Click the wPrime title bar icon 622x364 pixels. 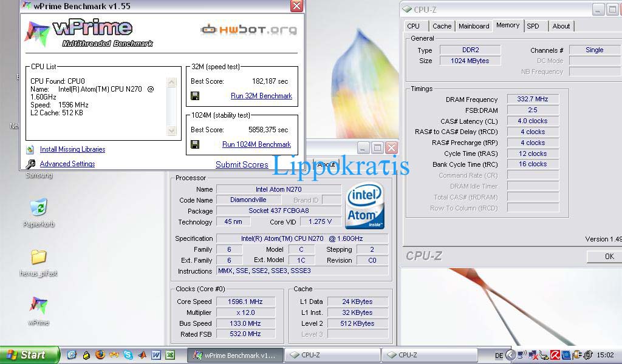pos(27,5)
